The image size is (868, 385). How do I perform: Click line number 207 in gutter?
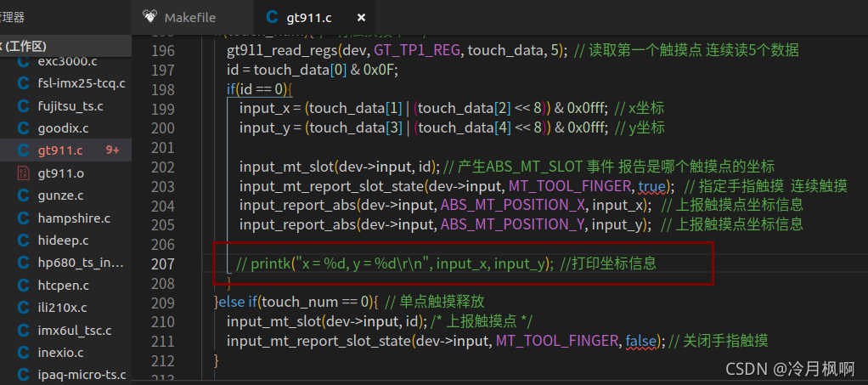tap(163, 264)
